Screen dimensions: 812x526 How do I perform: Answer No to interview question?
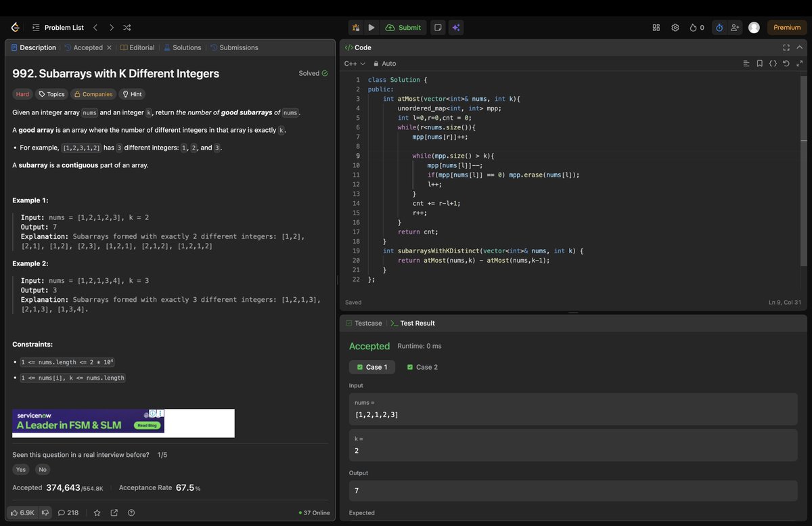click(x=43, y=470)
